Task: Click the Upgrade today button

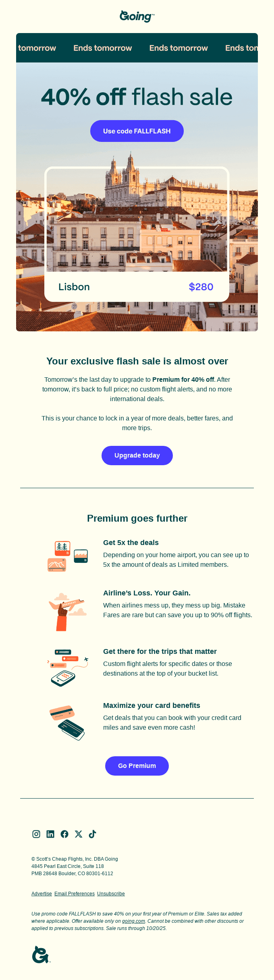Action: tap(137, 456)
